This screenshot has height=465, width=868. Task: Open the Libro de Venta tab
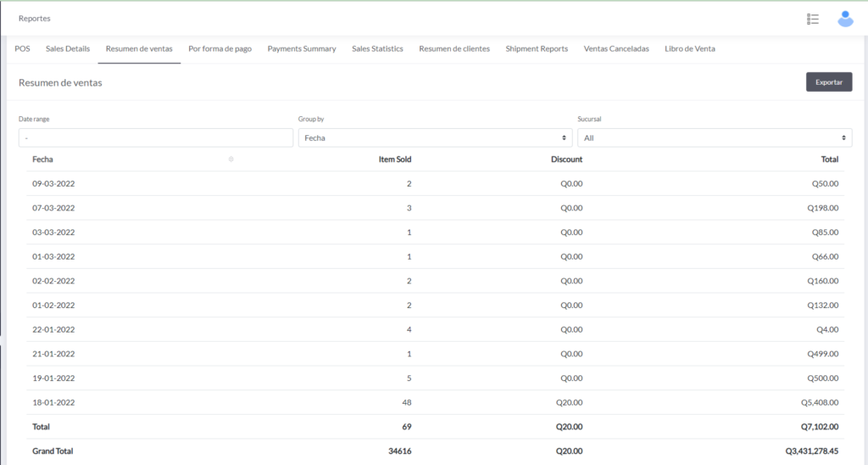pos(689,49)
